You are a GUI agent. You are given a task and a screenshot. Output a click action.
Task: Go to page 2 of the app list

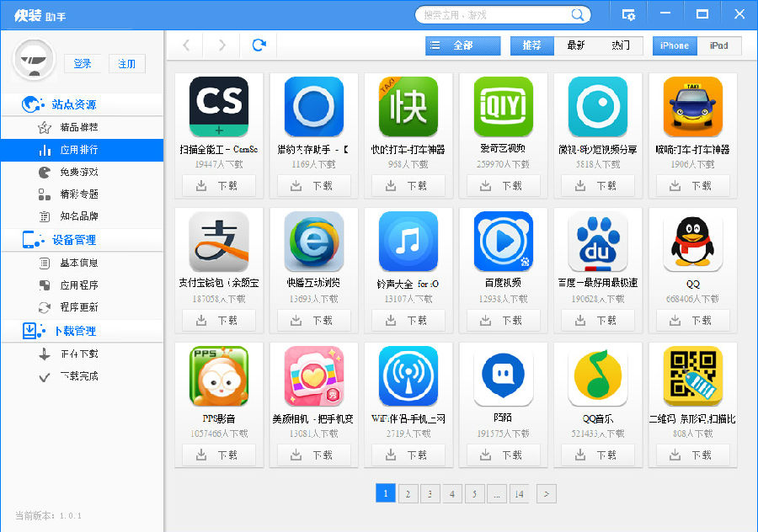pos(408,493)
